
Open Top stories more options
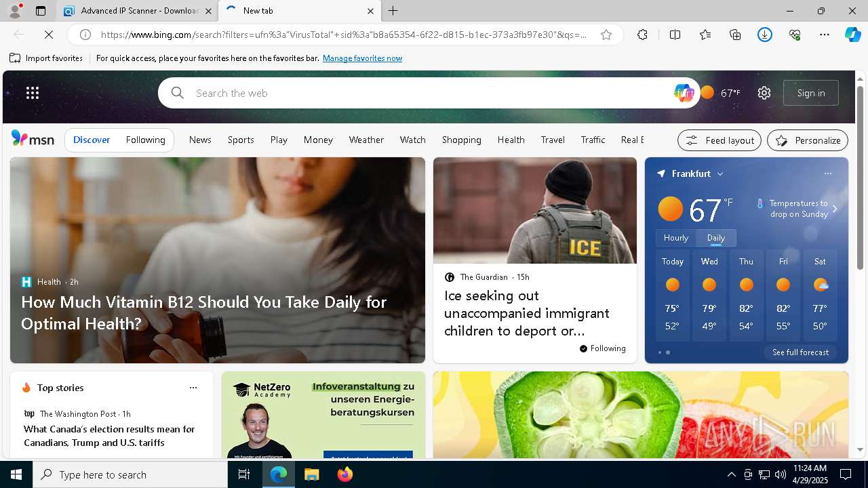click(193, 388)
